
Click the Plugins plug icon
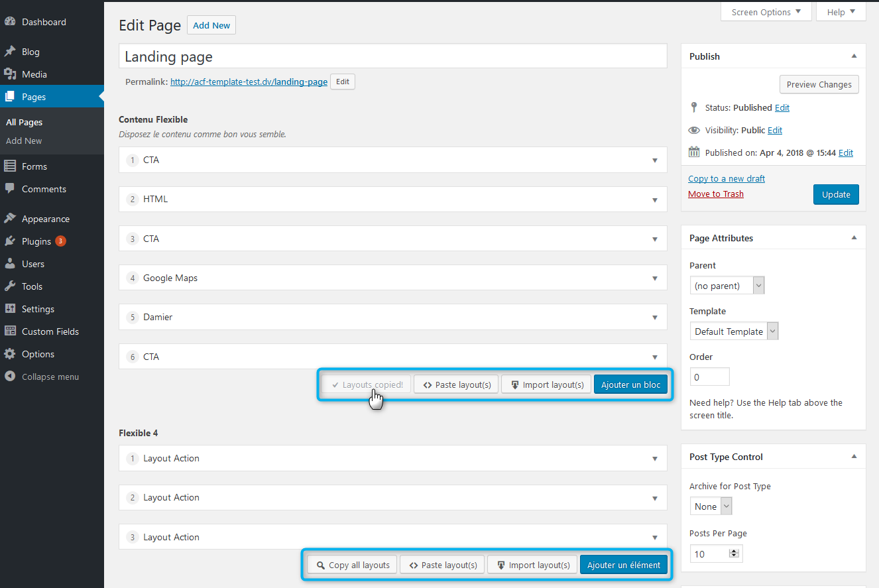tap(10, 241)
